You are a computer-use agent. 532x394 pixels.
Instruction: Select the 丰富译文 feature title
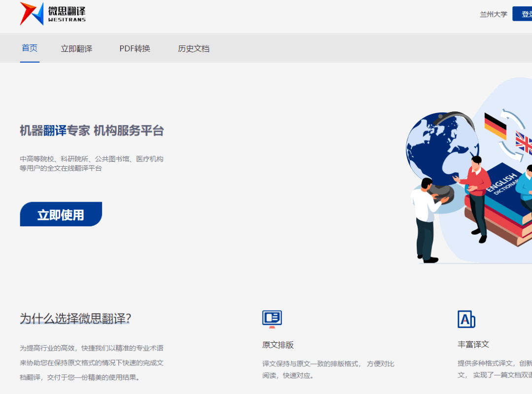point(473,344)
